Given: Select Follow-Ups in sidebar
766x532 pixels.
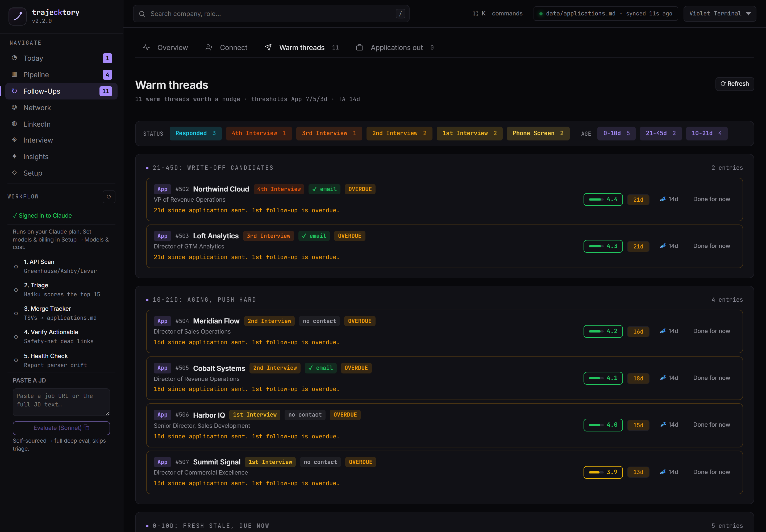Looking at the screenshot, I should click(61, 91).
